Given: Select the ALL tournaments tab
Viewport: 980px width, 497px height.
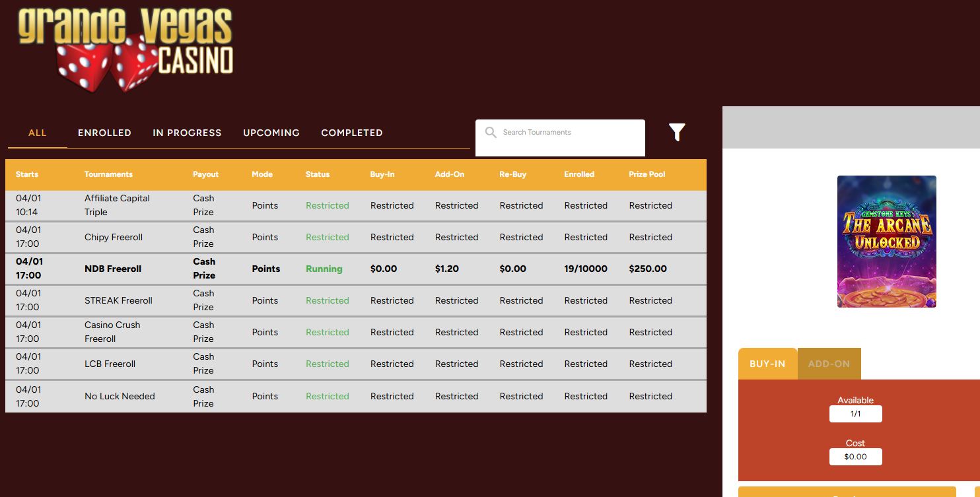Looking at the screenshot, I should (38, 133).
